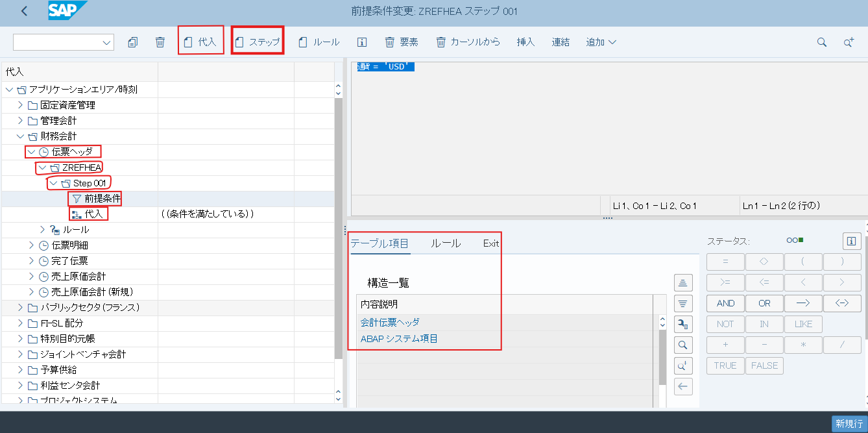Collapse the Step 001 node
The height and width of the screenshot is (433, 868).
pos(54,183)
